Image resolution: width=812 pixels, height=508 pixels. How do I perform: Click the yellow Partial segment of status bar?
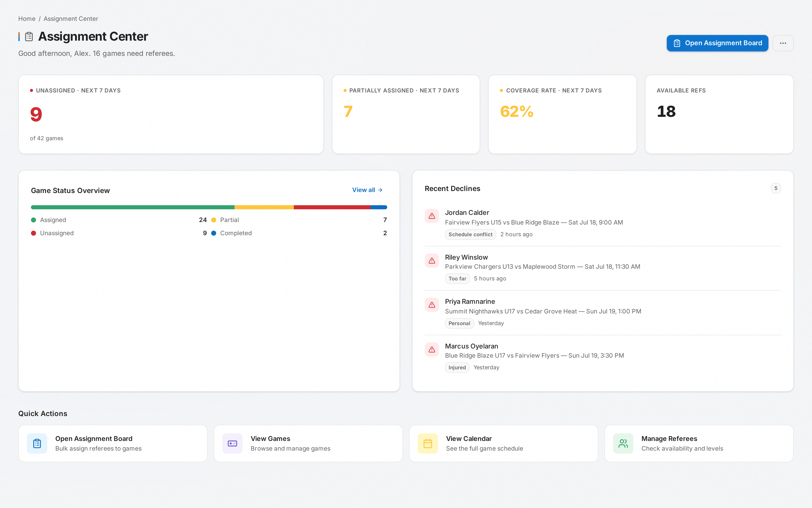pos(264,207)
